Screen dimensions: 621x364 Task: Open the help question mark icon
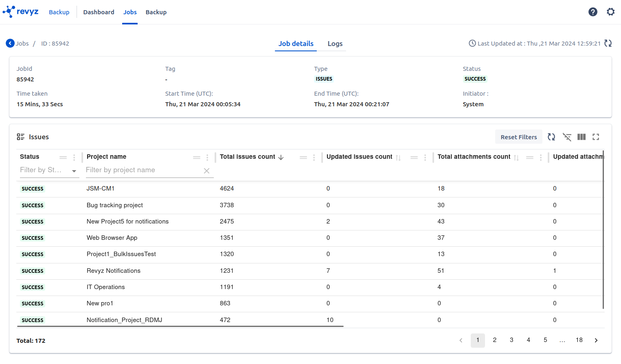(x=593, y=12)
